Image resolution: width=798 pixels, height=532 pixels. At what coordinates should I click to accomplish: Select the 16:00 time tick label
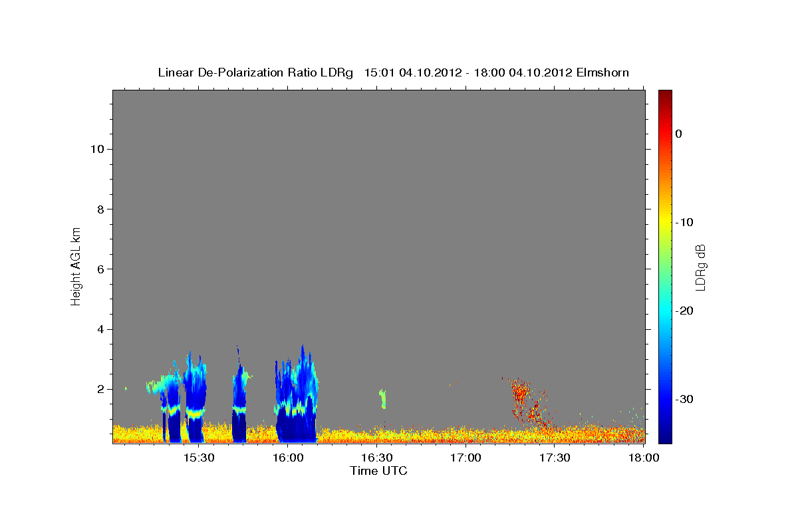coord(288,458)
